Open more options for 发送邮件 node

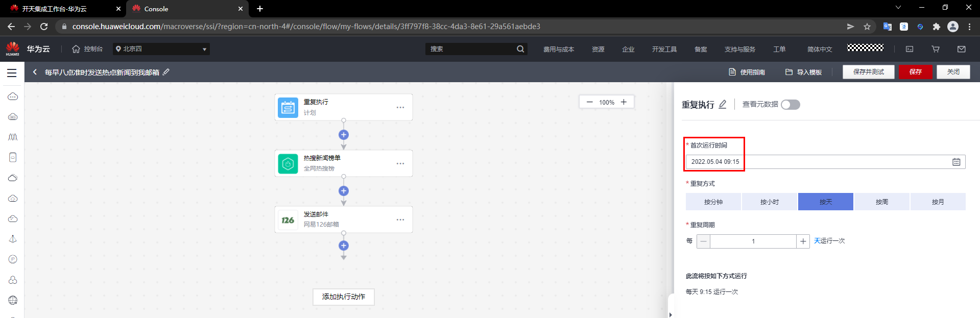(400, 219)
